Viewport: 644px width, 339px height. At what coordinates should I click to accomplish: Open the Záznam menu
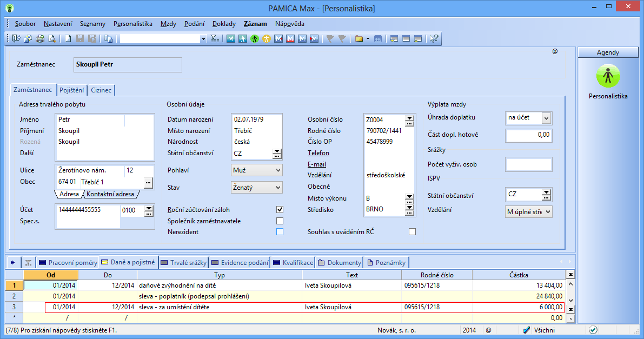point(255,24)
